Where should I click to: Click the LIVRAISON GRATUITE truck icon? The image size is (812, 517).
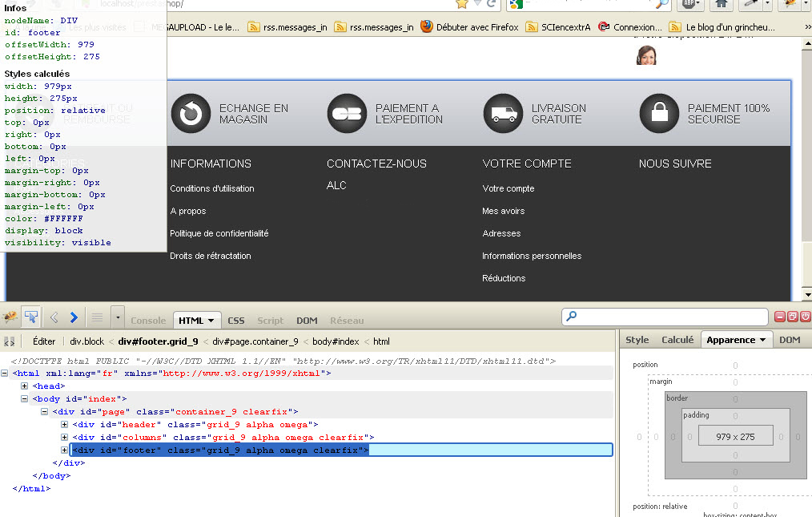[504, 113]
